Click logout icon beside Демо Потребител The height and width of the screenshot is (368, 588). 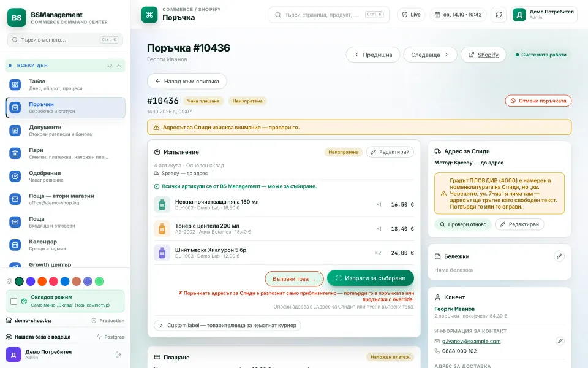point(118,355)
